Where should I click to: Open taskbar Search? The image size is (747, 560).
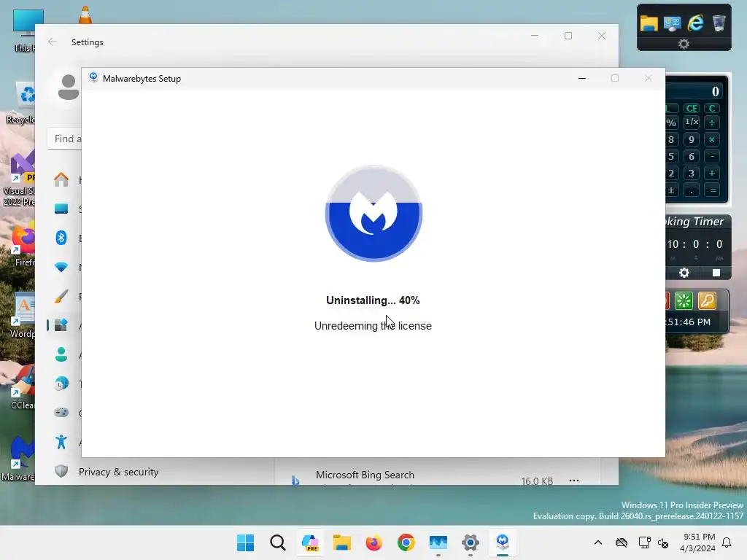click(278, 542)
